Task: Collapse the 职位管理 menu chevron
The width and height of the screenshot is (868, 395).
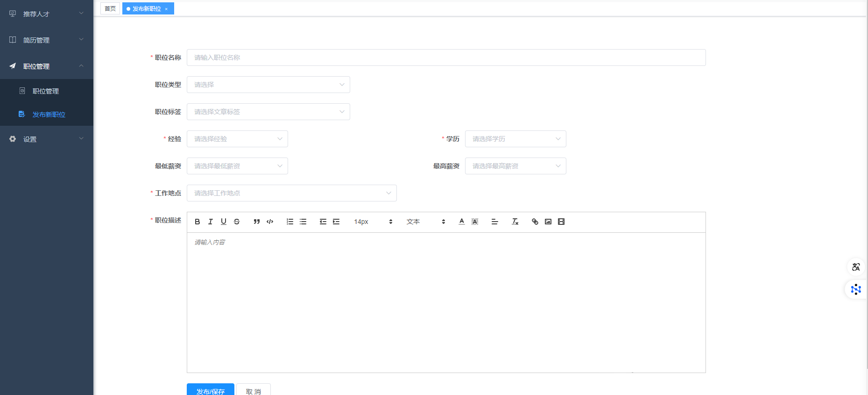Action: [x=81, y=65]
